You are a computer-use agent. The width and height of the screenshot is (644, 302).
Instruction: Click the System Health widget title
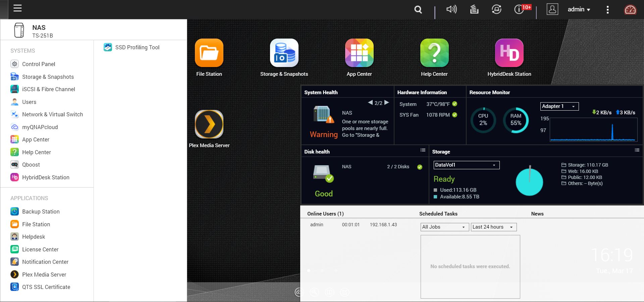(321, 93)
